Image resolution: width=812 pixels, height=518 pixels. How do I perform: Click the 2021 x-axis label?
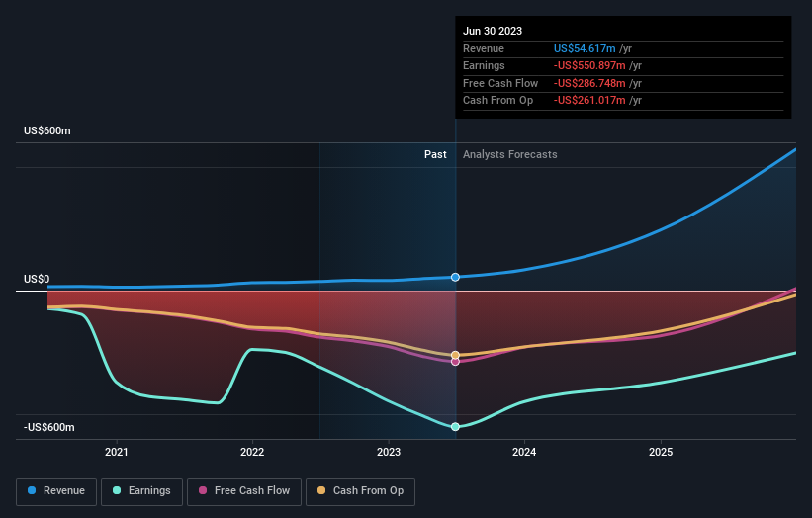coord(117,452)
